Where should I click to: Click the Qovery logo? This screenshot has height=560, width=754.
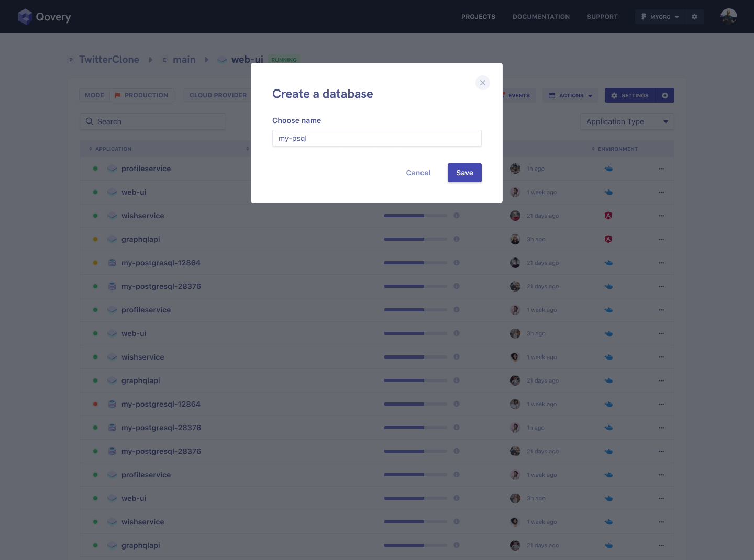pyautogui.click(x=45, y=17)
